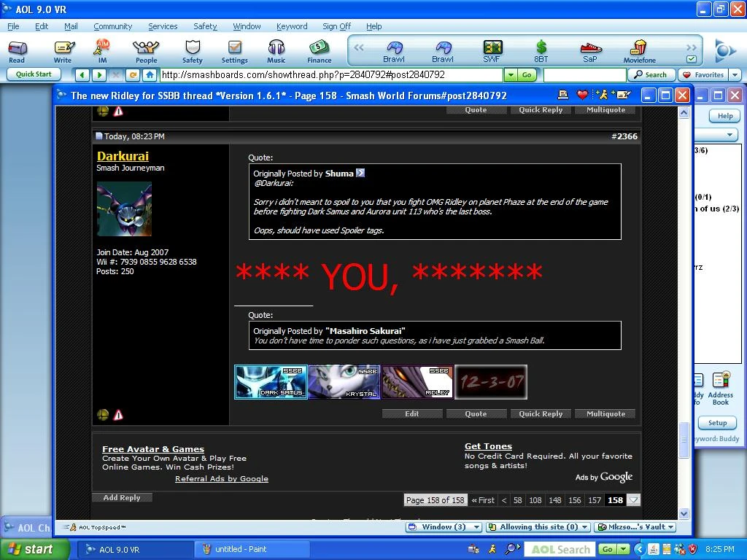747x560 pixels.
Task: Click the Krystal signature banner
Action: tap(344, 382)
